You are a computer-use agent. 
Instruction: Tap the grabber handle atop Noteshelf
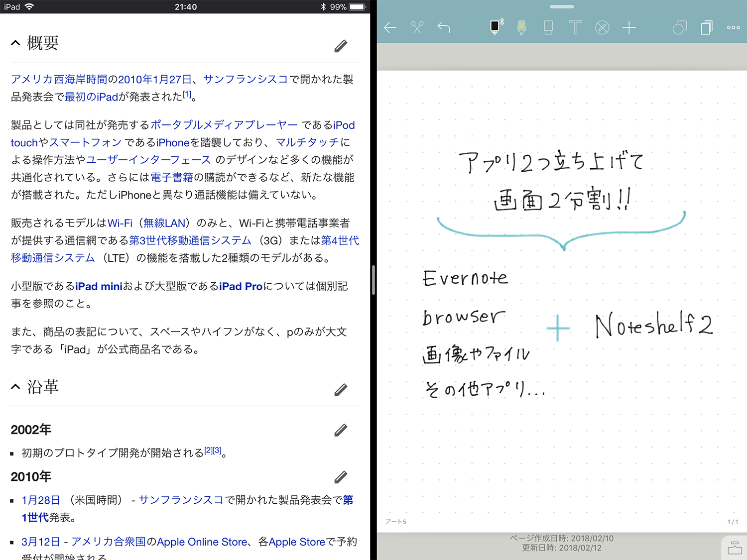click(x=562, y=6)
